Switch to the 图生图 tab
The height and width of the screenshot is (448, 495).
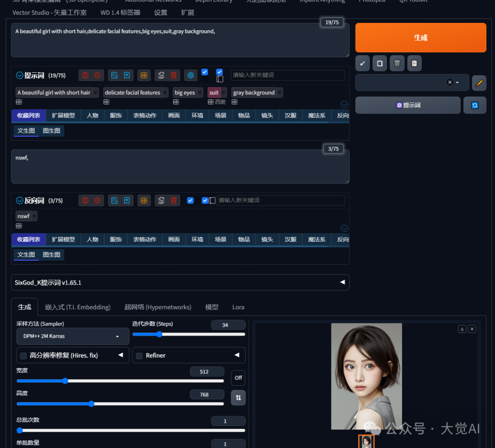tap(52, 131)
